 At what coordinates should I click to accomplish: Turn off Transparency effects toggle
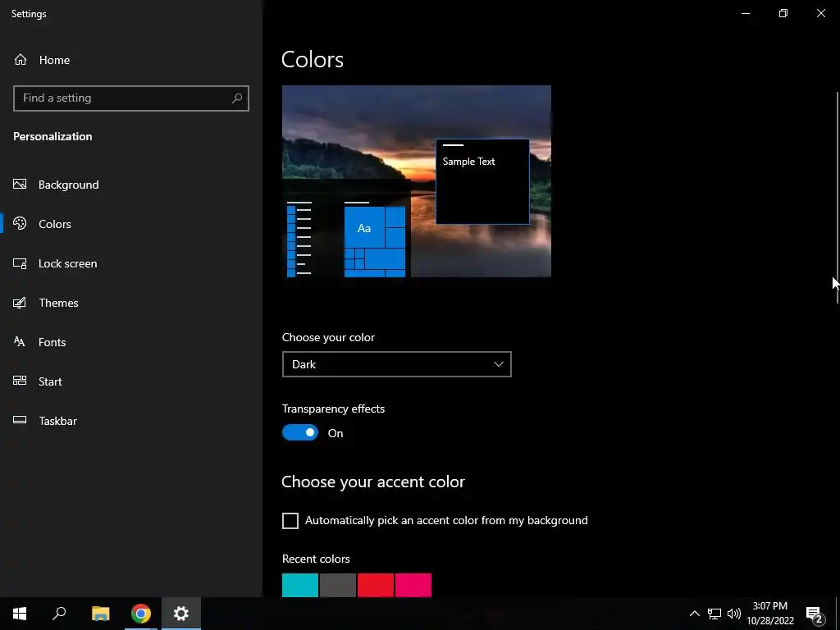tap(300, 432)
